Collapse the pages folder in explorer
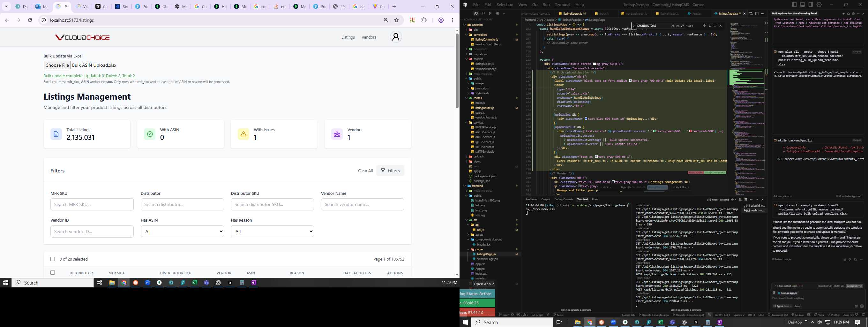The image size is (868, 327). [x=468, y=249]
